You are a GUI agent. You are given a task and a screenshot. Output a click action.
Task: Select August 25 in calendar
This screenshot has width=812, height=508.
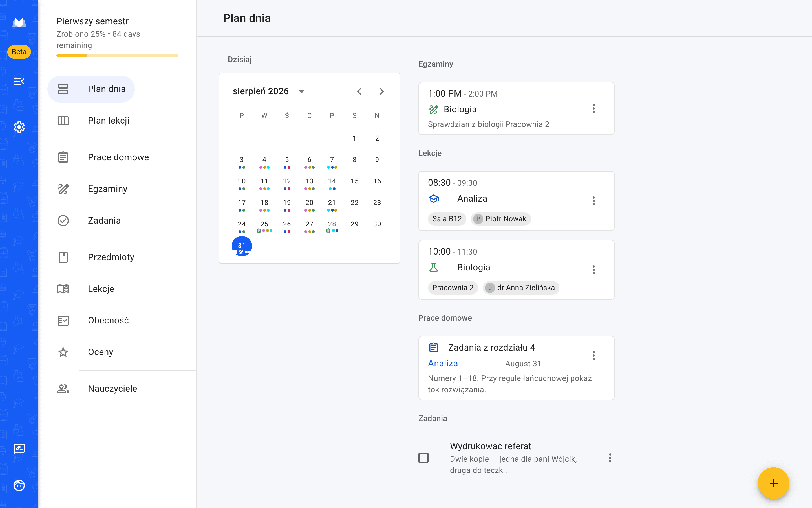coord(264,224)
